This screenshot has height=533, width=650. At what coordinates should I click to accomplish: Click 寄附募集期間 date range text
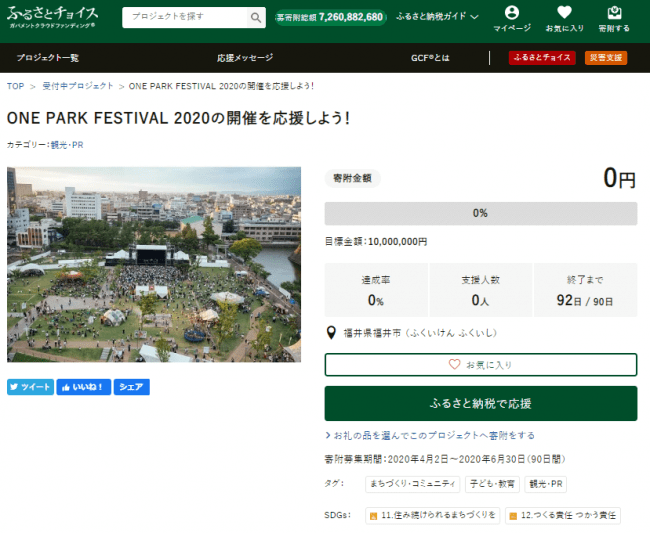point(445,459)
